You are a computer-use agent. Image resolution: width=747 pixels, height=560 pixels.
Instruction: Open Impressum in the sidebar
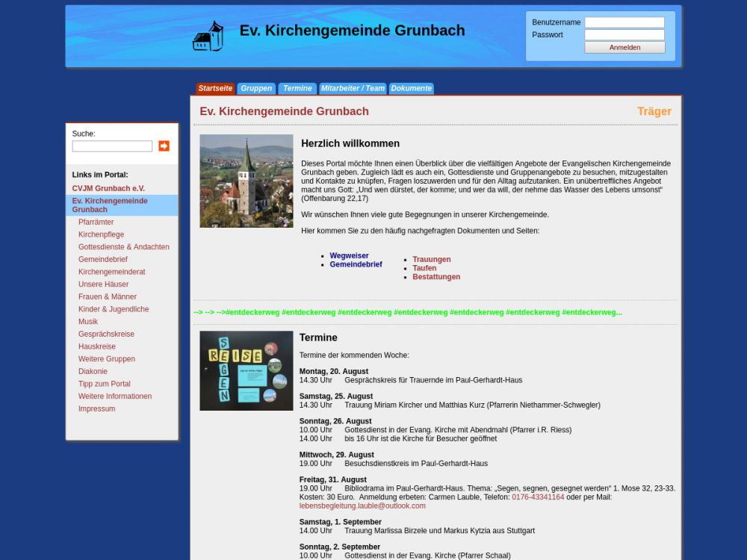(96, 409)
